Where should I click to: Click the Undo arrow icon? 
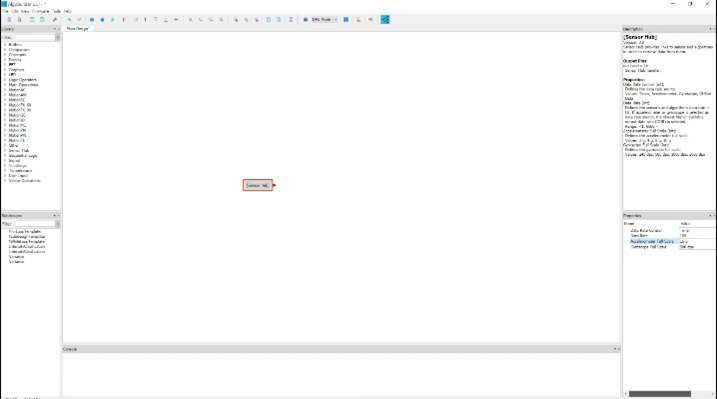[x=70, y=20]
